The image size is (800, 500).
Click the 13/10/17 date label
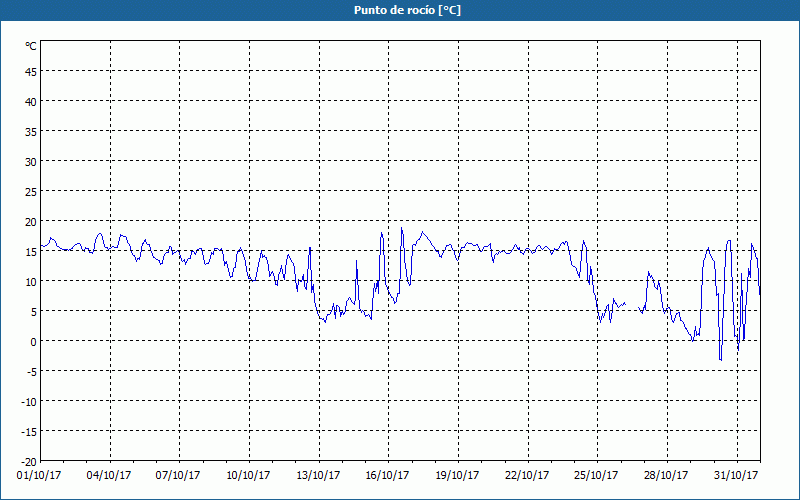coord(318,475)
